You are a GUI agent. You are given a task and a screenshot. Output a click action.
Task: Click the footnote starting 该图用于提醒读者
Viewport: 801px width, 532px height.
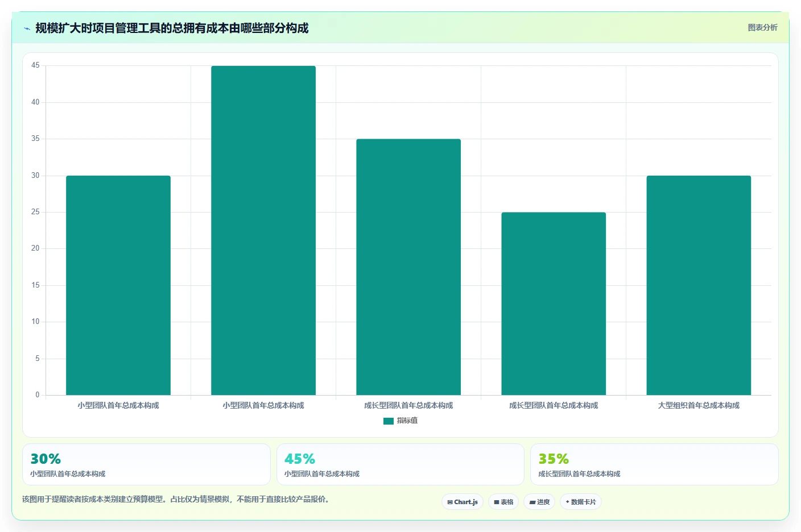(x=177, y=499)
